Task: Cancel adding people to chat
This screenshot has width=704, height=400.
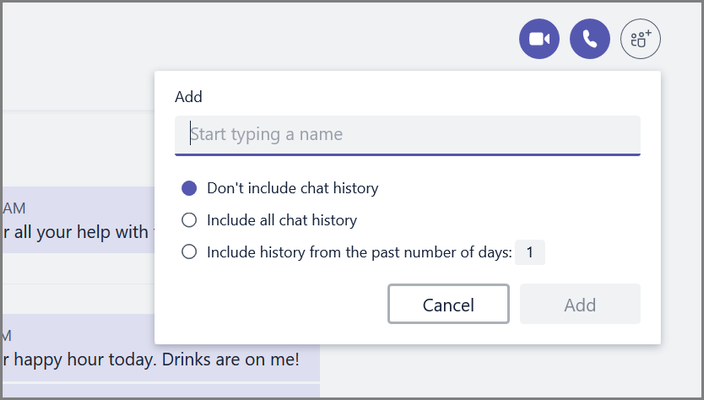Action: [449, 304]
